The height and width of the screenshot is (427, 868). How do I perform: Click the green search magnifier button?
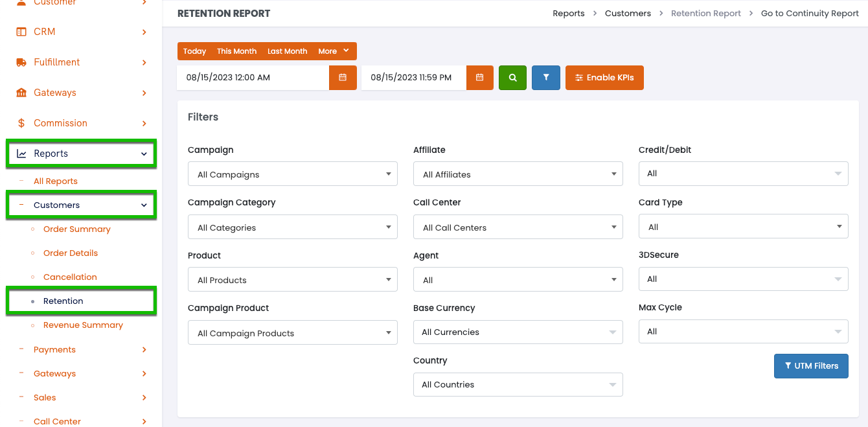(x=512, y=78)
